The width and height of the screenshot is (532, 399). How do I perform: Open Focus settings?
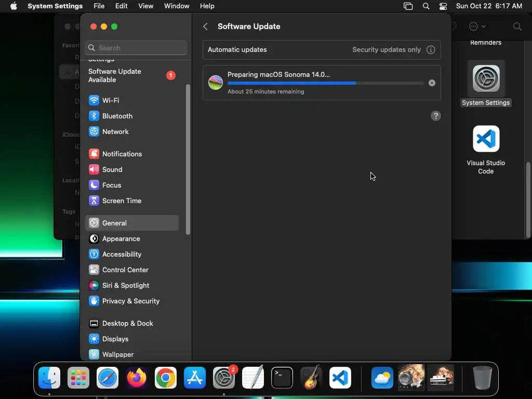[x=131, y=185]
